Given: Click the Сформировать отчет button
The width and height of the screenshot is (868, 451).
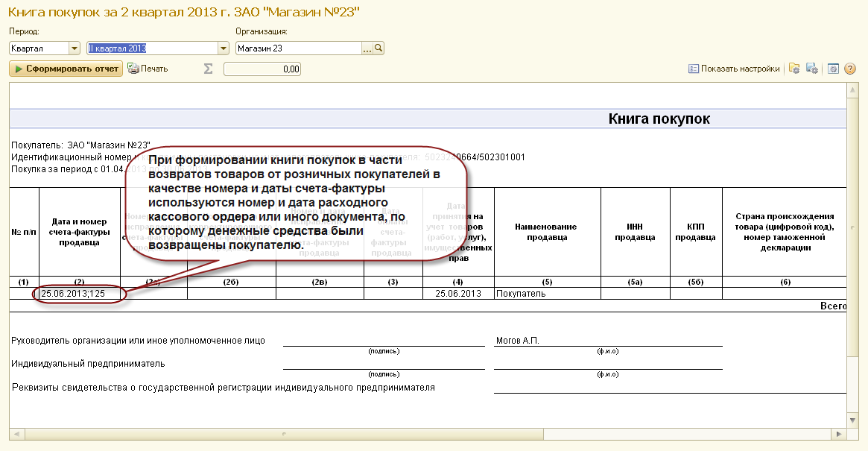Looking at the screenshot, I should pyautogui.click(x=66, y=69).
